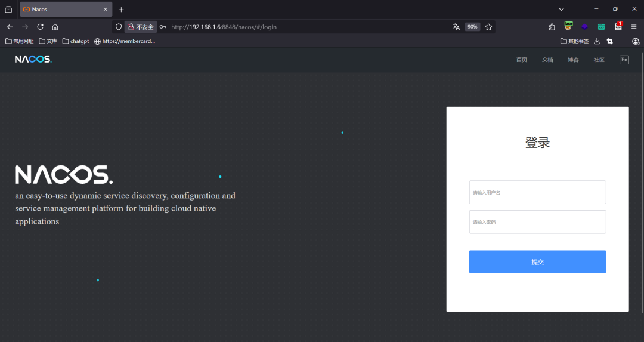Open 文档 in Nacos header

point(547,60)
